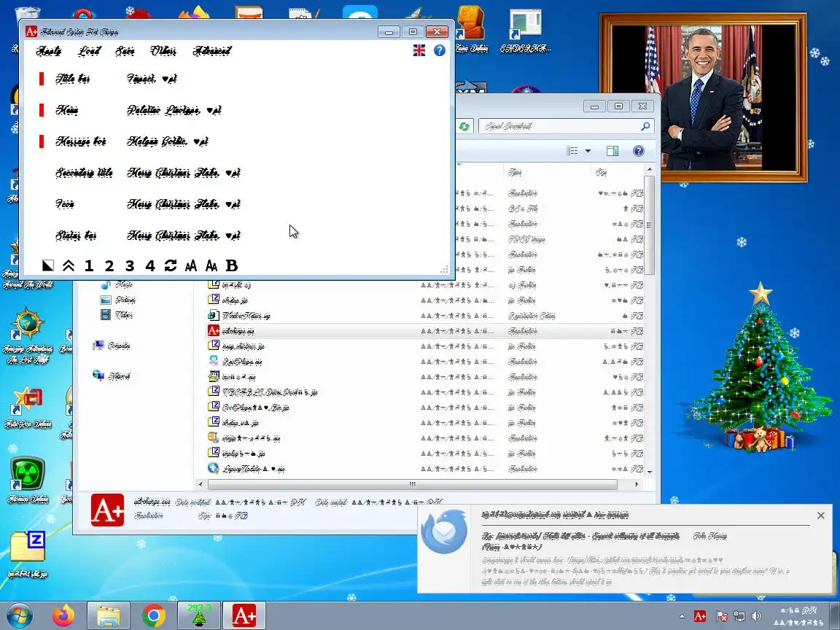The height and width of the screenshot is (630, 840).
Task: Click the Christmas tree countdown taskbar item
Action: 199,615
